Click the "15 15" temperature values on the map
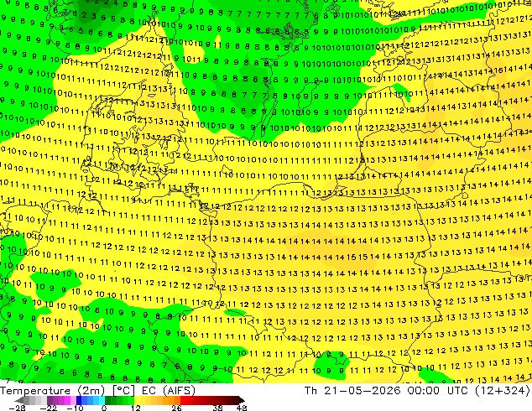This screenshot has width=532, height=411. [x=357, y=257]
